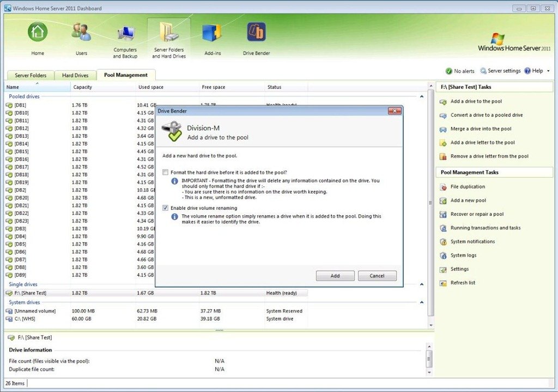
Task: Select the [Unnamed volume] system drive
Action: pyautogui.click(x=156, y=311)
